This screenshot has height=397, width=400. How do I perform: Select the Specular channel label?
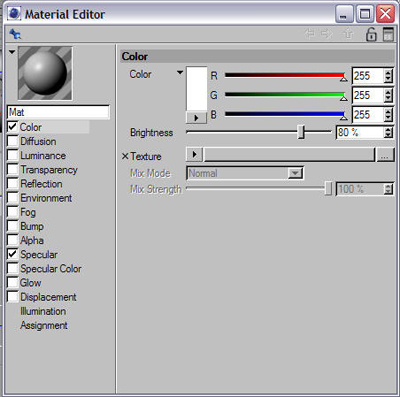(39, 254)
